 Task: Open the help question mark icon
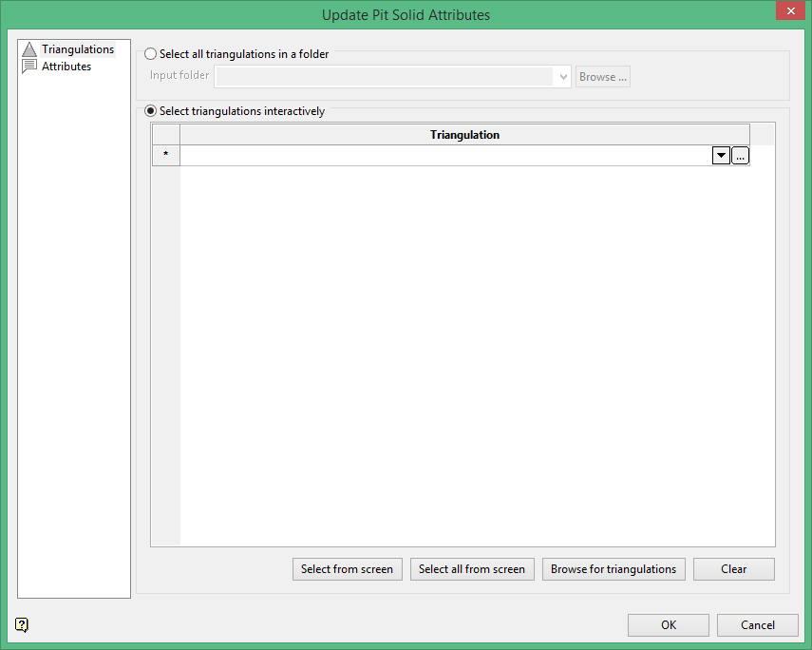tap(22, 624)
